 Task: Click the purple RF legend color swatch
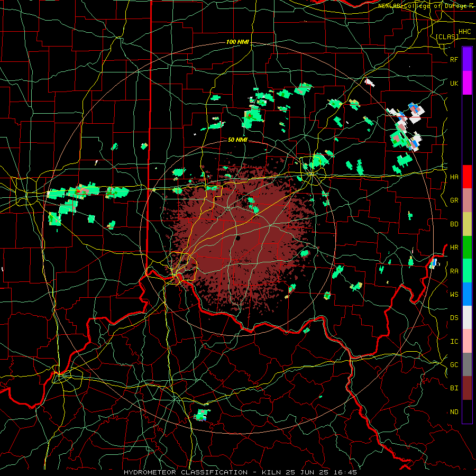pos(467,59)
